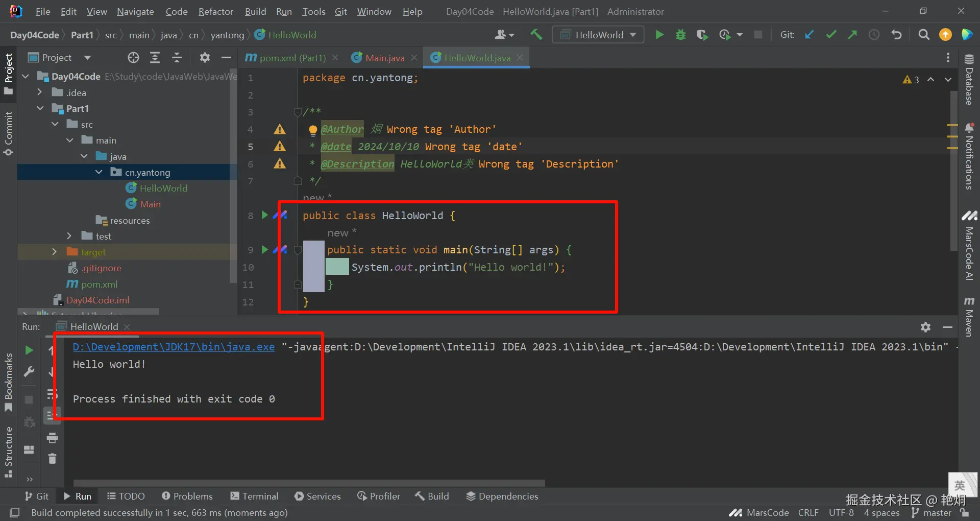Click the warning icon on line 5

[280, 147]
